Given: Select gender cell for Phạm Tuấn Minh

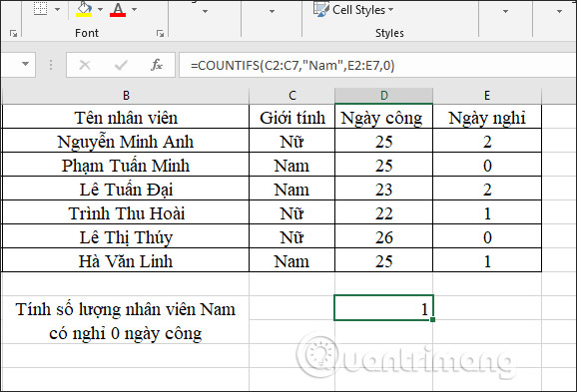Looking at the screenshot, I should [x=292, y=166].
